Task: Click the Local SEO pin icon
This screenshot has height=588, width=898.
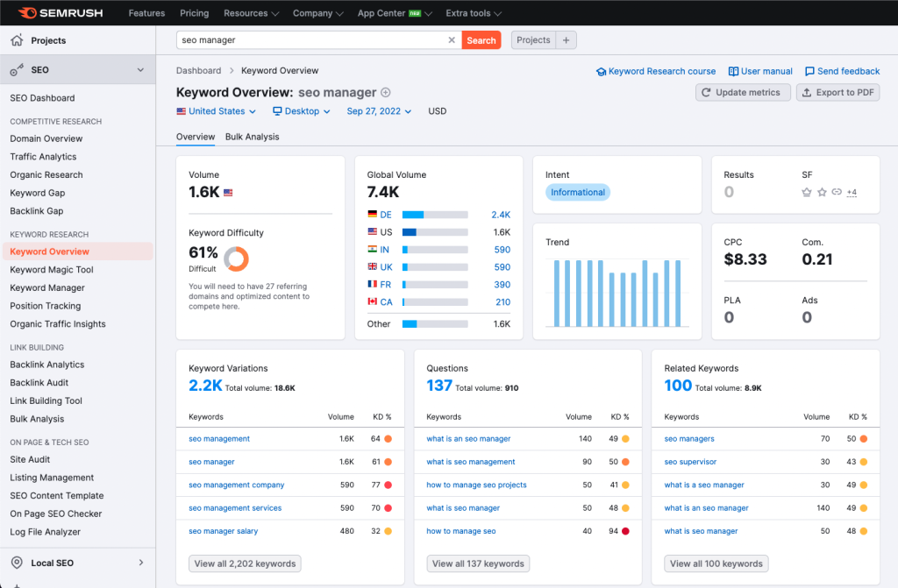Action: tap(18, 563)
